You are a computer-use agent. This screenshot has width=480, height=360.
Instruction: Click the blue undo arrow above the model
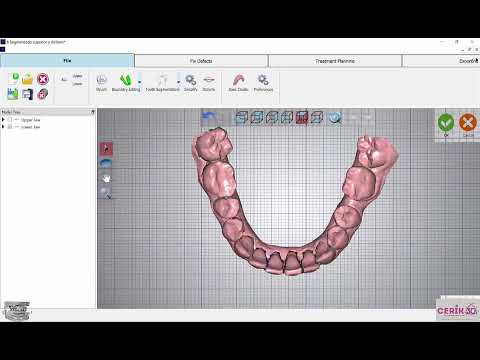click(x=209, y=117)
